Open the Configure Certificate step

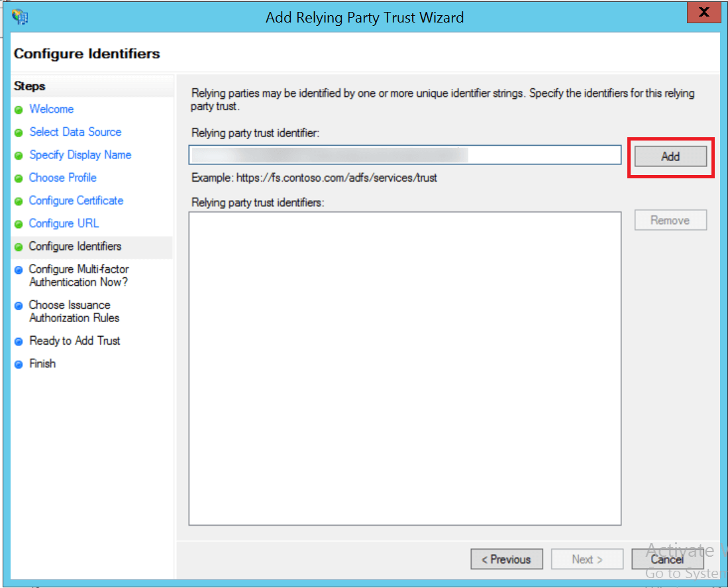(76, 201)
